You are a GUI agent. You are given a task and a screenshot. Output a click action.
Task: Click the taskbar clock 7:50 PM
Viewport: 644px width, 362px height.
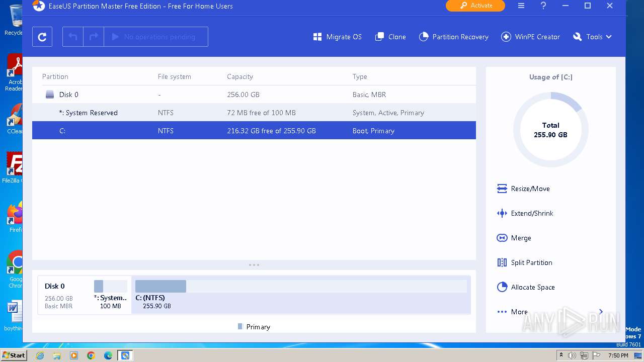618,355
